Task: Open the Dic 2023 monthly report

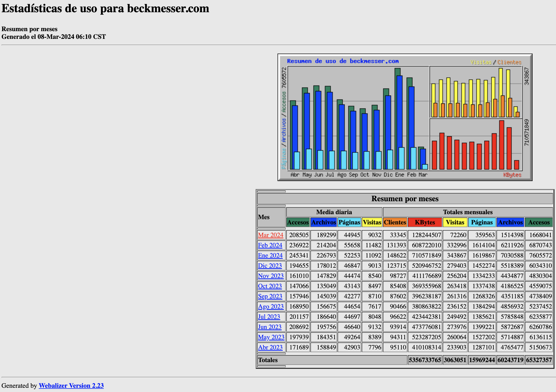Action: (270, 265)
